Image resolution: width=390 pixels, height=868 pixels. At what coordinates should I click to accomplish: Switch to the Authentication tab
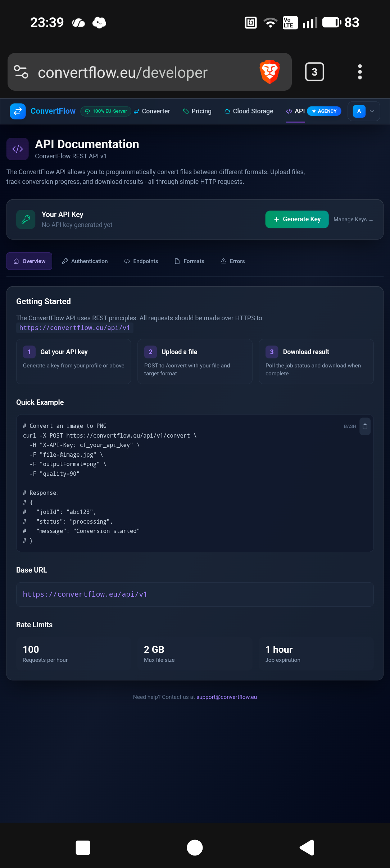(85, 261)
